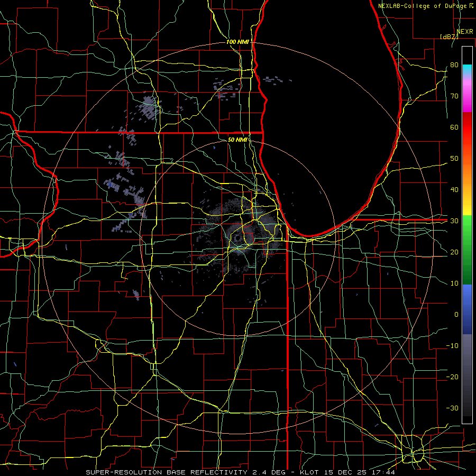This screenshot has width=476, height=476.
Task: Select the 20 value on the dBZ scale
Action: (454, 252)
